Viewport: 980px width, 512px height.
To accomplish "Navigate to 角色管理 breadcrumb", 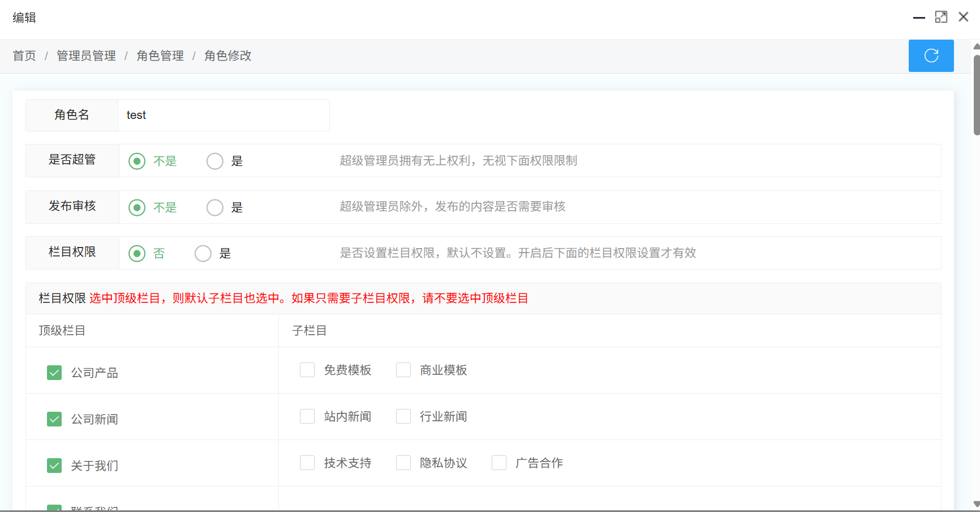I will click(160, 56).
